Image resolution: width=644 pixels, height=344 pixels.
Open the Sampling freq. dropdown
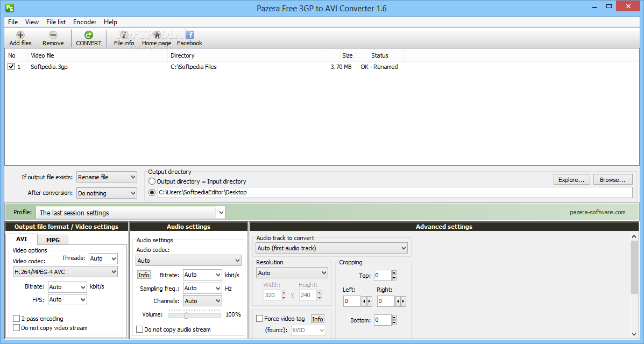202,288
